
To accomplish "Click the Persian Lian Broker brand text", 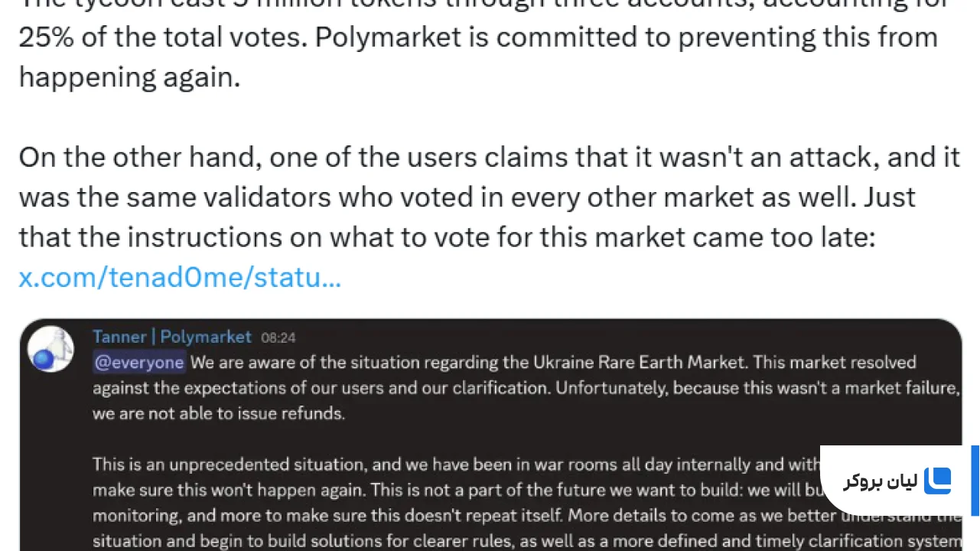I will tap(880, 481).
